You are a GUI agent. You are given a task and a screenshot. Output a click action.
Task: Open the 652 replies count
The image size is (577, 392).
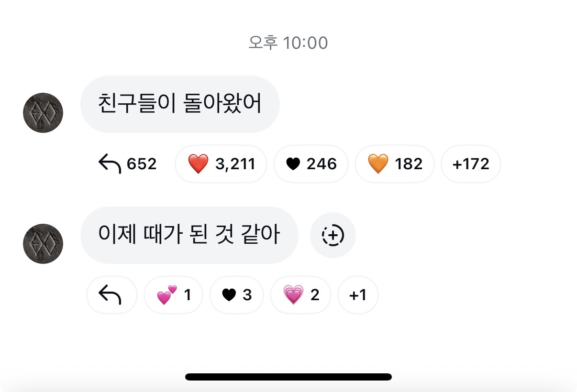point(142,164)
